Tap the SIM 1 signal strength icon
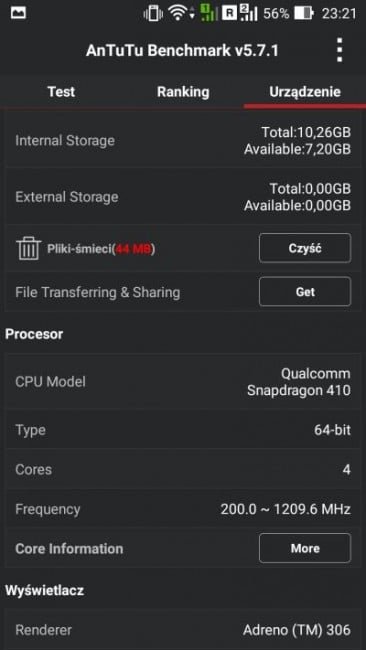366x650 pixels. (208, 13)
